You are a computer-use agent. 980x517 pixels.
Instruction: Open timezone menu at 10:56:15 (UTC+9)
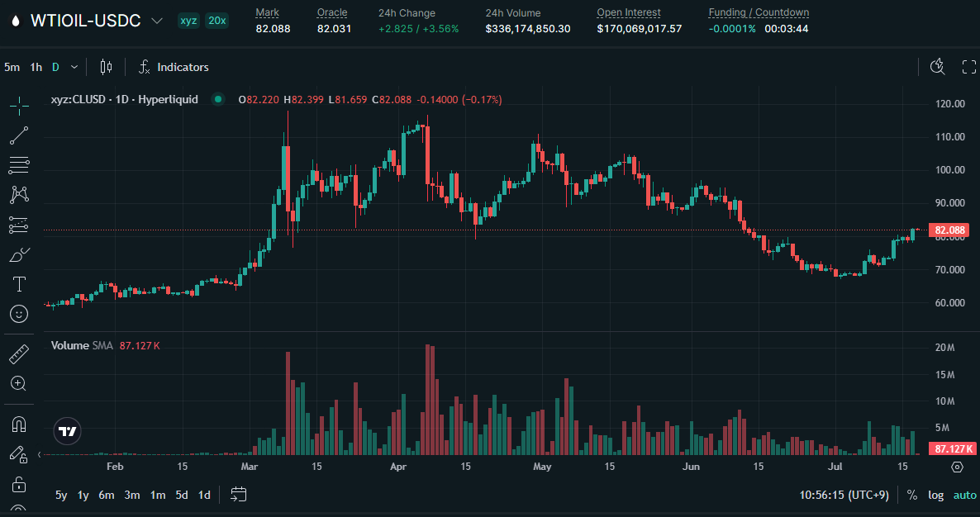[844, 496]
